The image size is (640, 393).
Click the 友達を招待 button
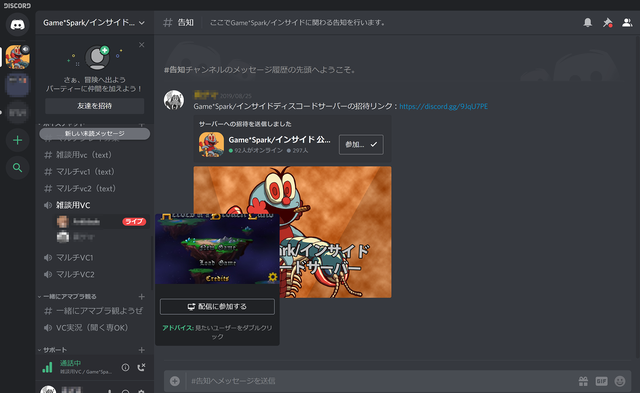tap(94, 106)
